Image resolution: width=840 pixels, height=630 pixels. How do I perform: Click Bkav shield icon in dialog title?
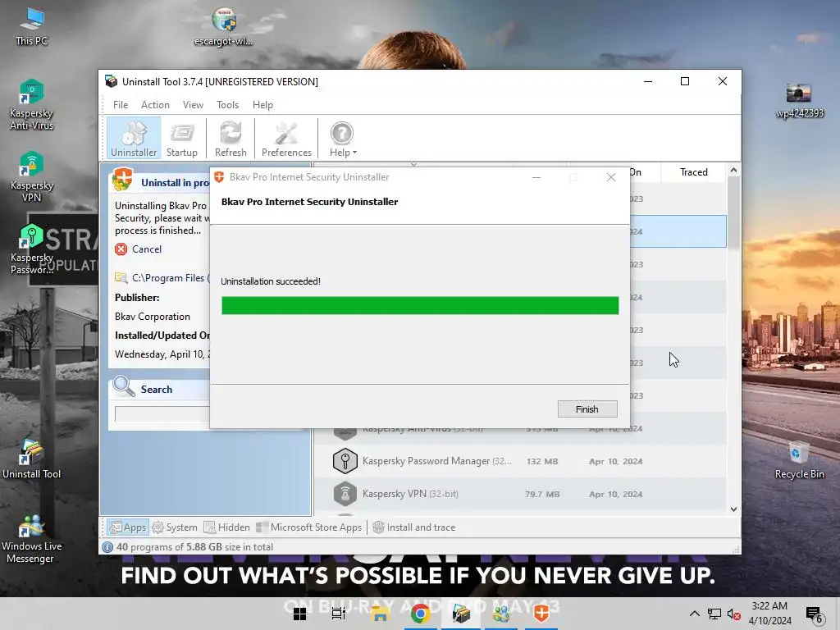click(x=218, y=177)
